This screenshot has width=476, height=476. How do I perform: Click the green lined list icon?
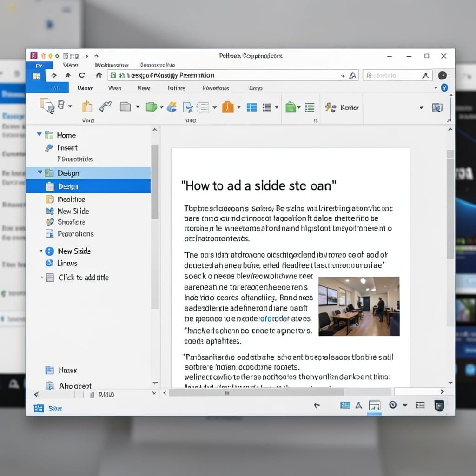point(310,107)
